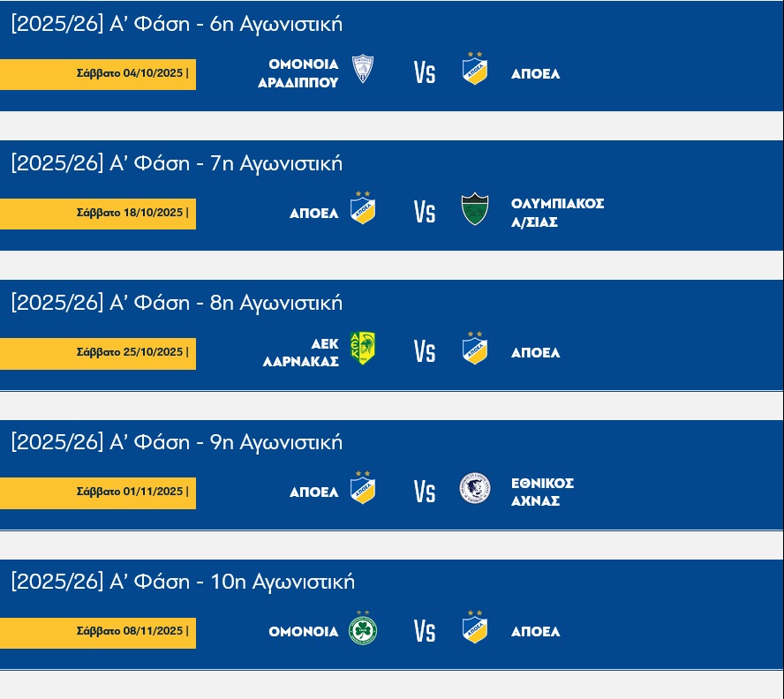This screenshot has height=699, width=784.
Task: Click APOEL crest in the 8η Αγωνιστική match
Action: (x=475, y=349)
